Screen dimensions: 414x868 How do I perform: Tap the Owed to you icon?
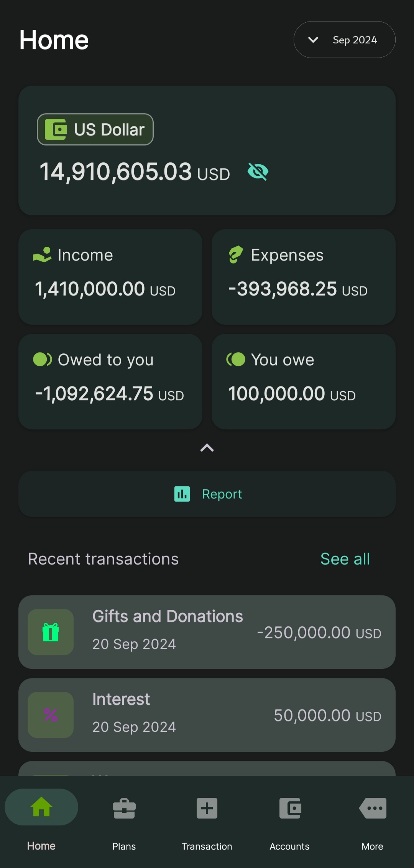point(42,360)
